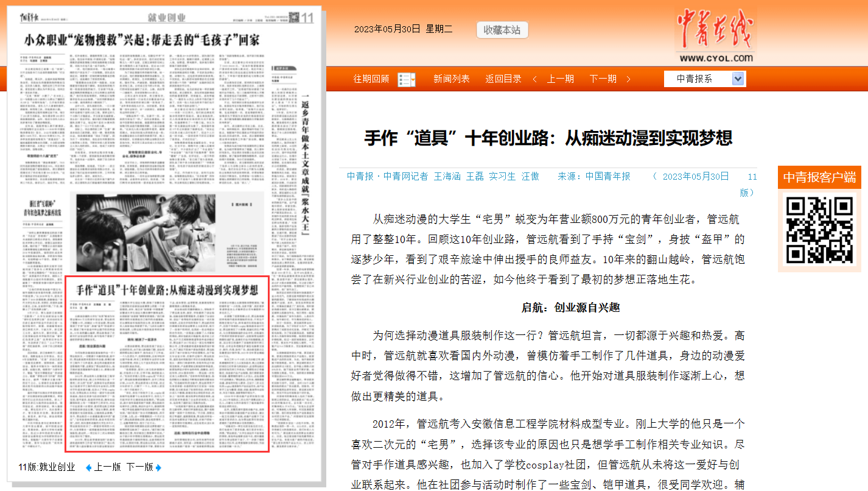868x491 pixels.
Task: Click the 中青在线 logo
Action: pyautogui.click(x=715, y=36)
